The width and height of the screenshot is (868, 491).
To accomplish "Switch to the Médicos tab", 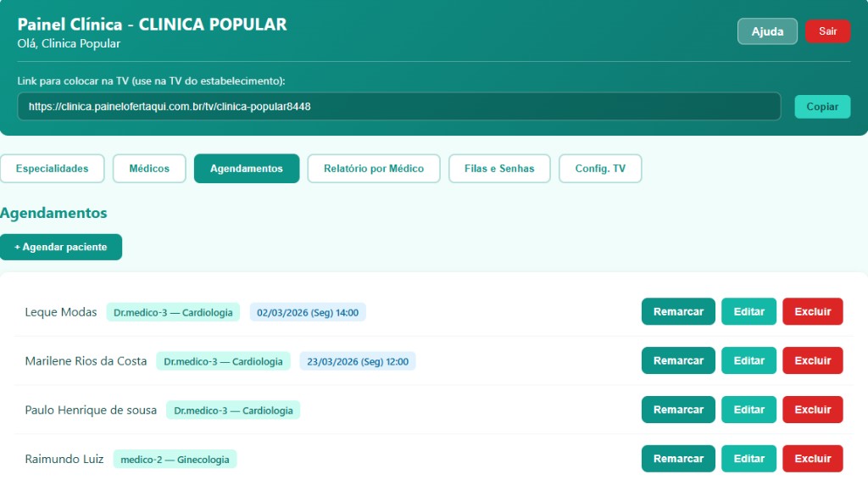I will [149, 169].
